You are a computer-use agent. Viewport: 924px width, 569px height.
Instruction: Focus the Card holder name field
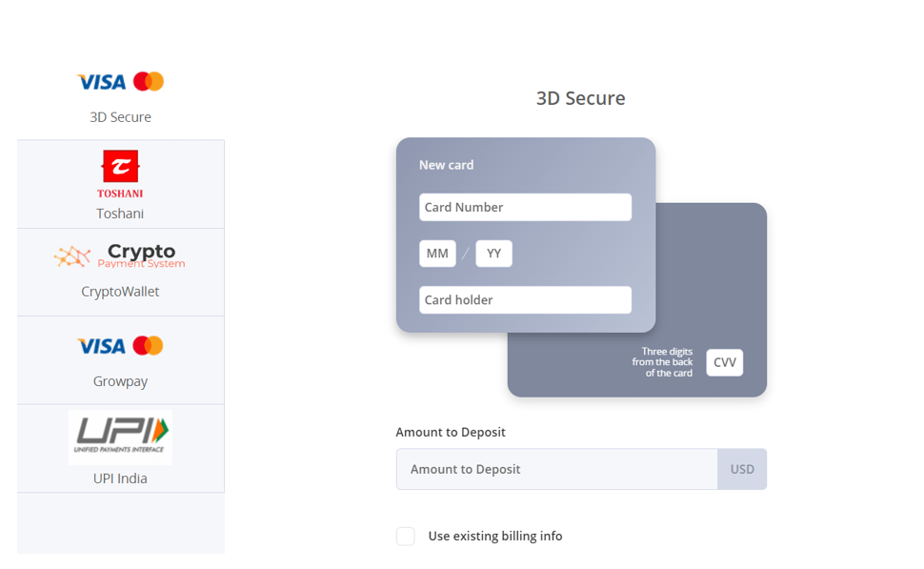525,299
